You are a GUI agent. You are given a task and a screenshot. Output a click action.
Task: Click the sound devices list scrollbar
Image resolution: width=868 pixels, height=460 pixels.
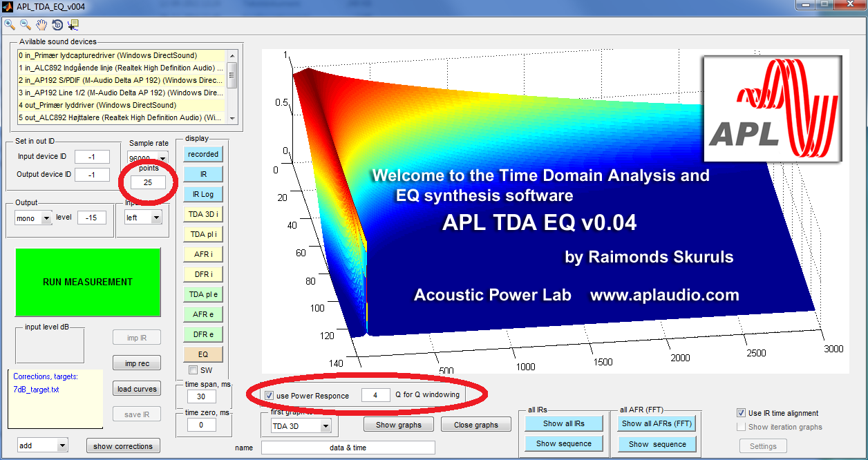(232, 86)
